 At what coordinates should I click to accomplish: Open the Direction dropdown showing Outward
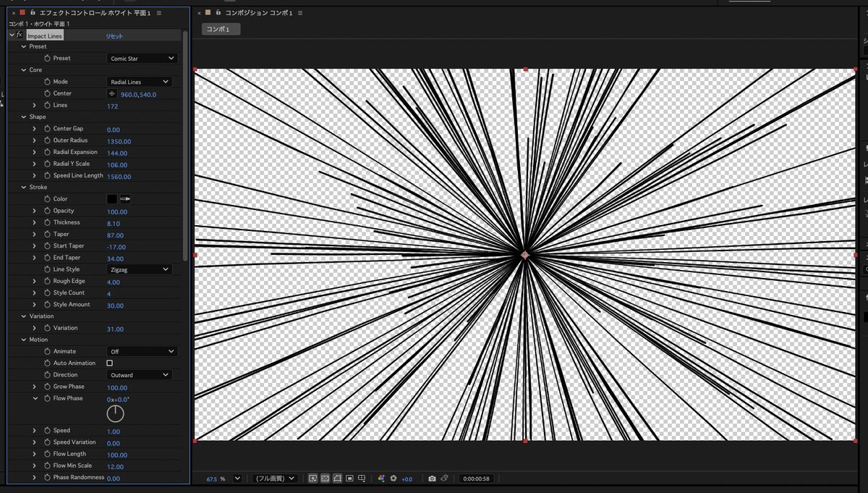140,375
